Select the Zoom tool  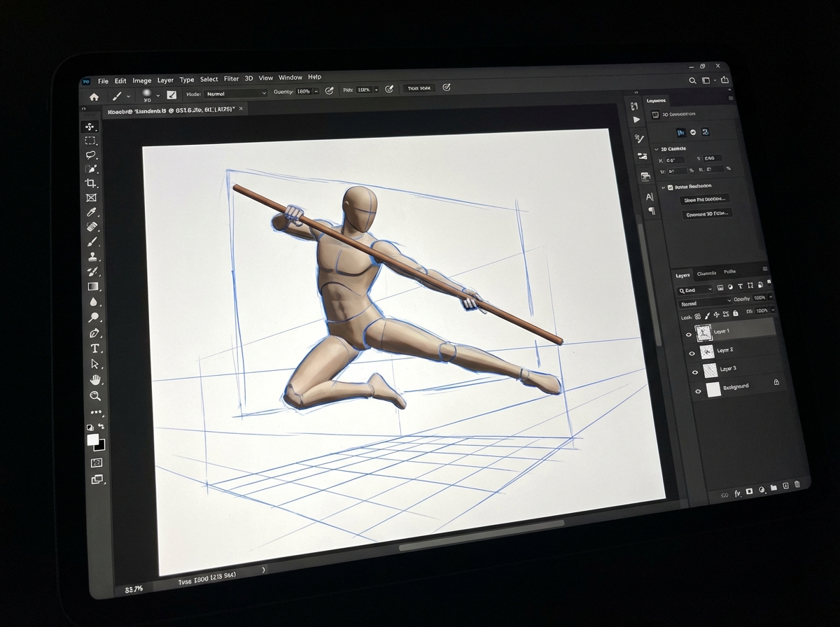pyautogui.click(x=95, y=397)
